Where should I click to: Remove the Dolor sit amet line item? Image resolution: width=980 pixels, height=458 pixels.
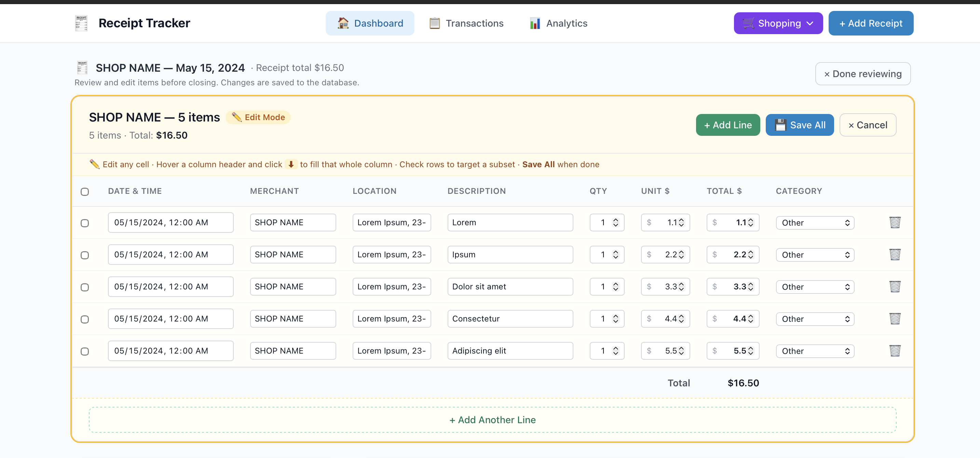(x=894, y=287)
